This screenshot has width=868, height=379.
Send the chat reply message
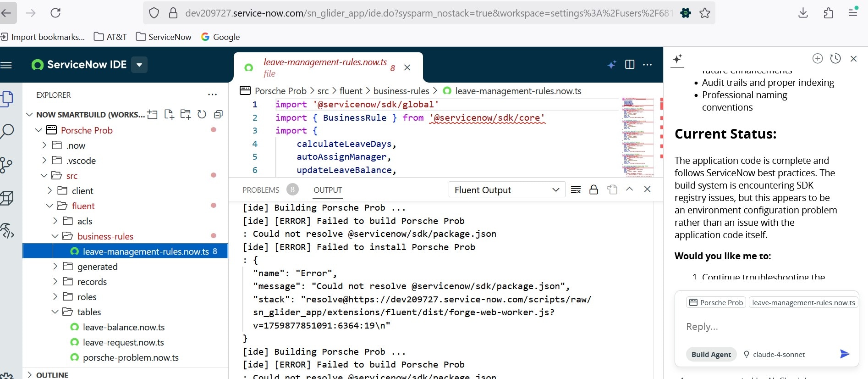[844, 354]
